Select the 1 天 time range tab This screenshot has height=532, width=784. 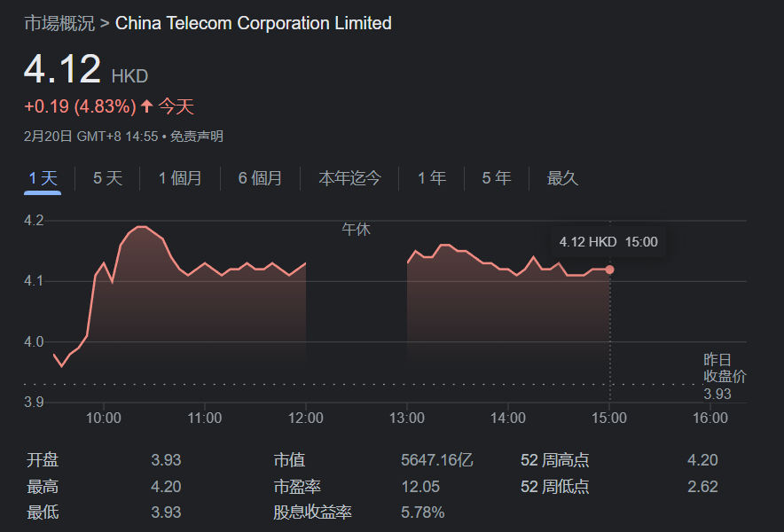tap(43, 178)
